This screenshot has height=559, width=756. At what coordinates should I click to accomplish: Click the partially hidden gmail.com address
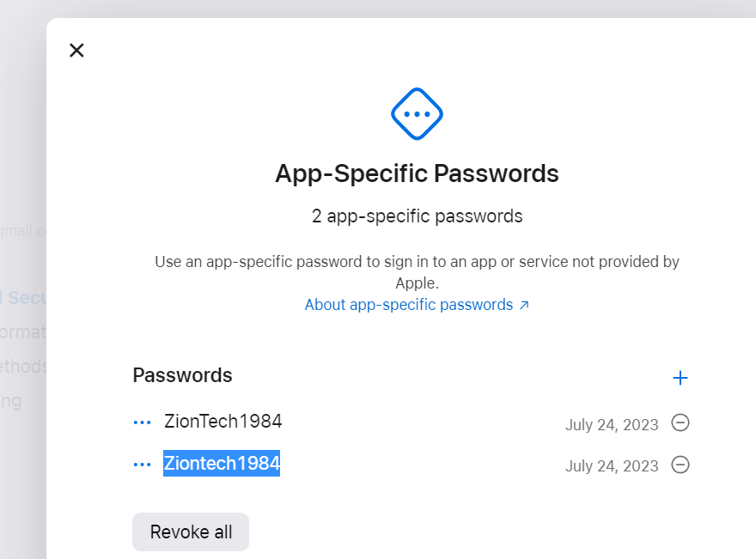[x=22, y=230]
